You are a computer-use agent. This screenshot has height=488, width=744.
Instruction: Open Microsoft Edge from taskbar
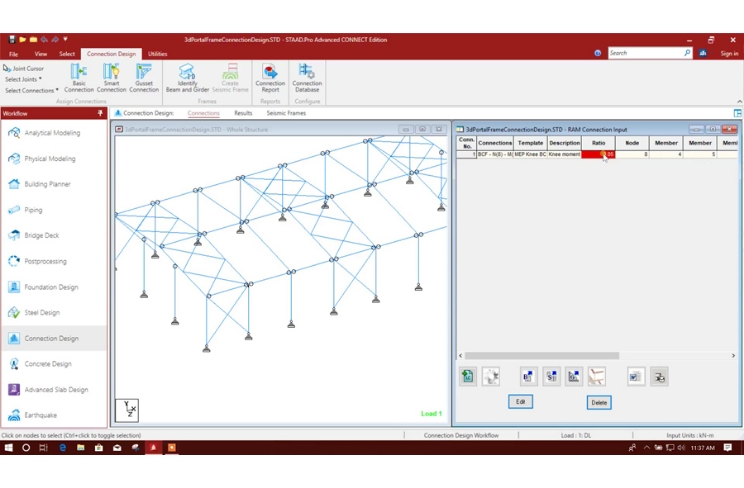(x=62, y=448)
